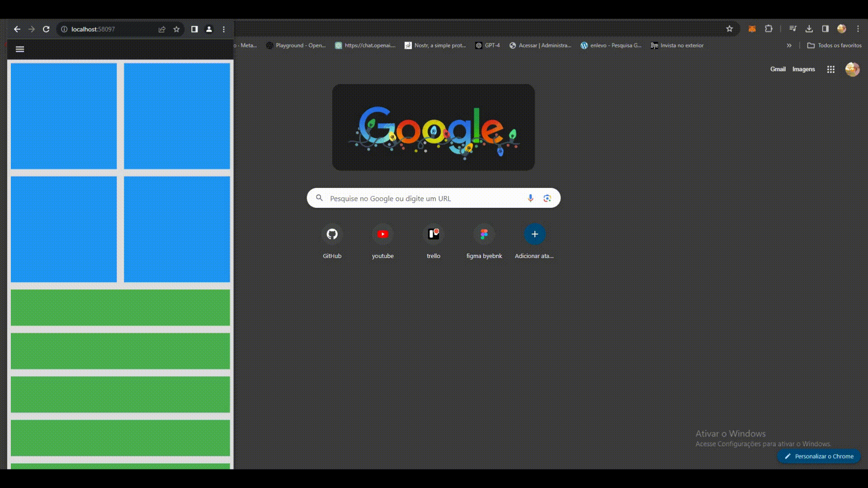The image size is (868, 488).
Task: Open the three-dot menu in localhost window
Action: click(224, 29)
